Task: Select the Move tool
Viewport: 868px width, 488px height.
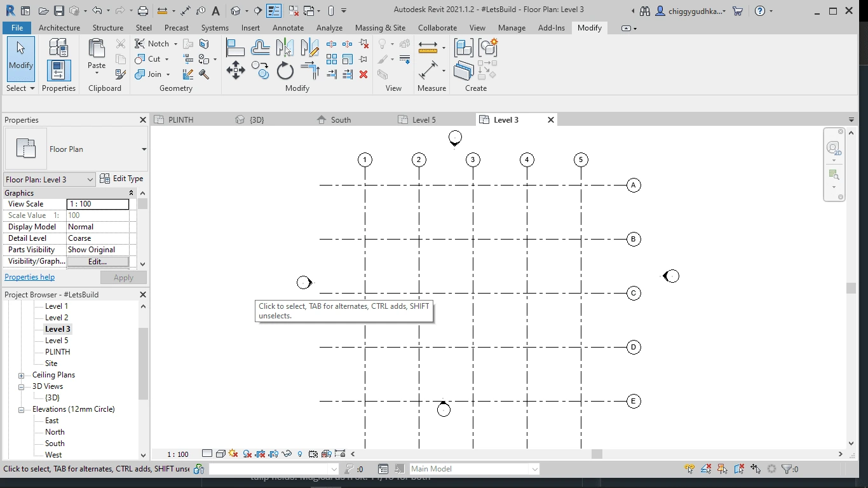Action: (235, 70)
